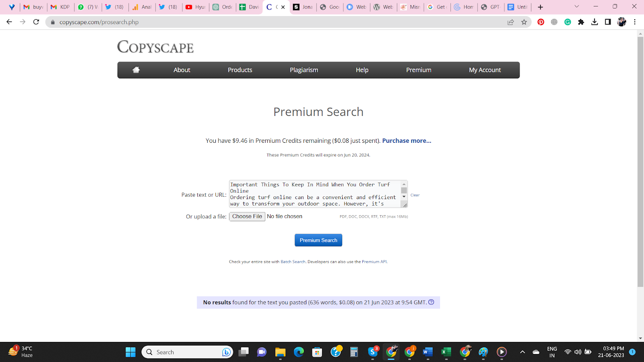Go to the Premium section

[x=419, y=70]
